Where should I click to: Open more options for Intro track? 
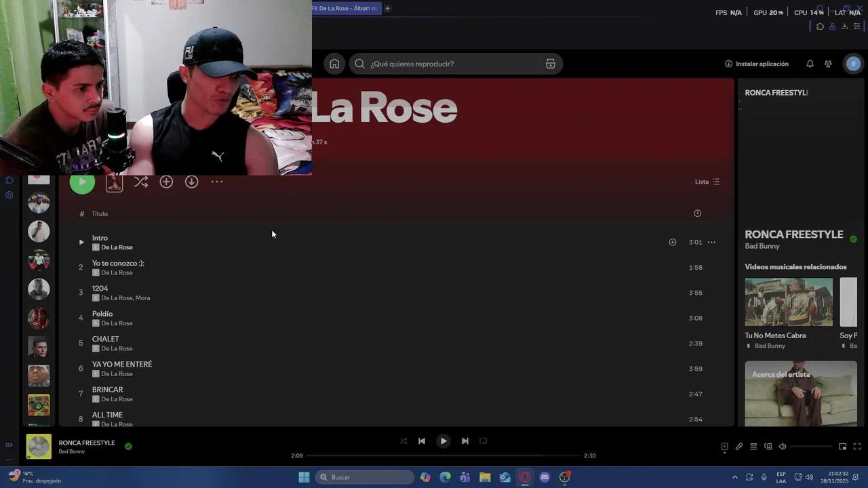point(711,242)
